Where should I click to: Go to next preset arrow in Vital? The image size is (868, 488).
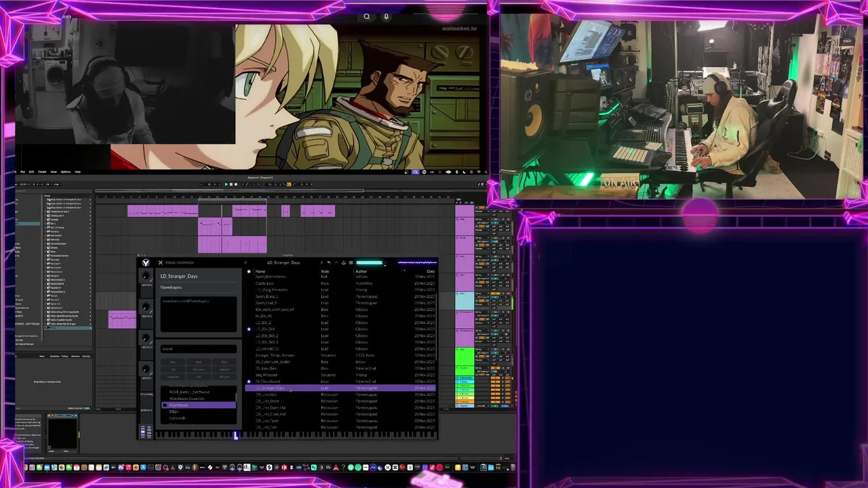[x=321, y=263]
